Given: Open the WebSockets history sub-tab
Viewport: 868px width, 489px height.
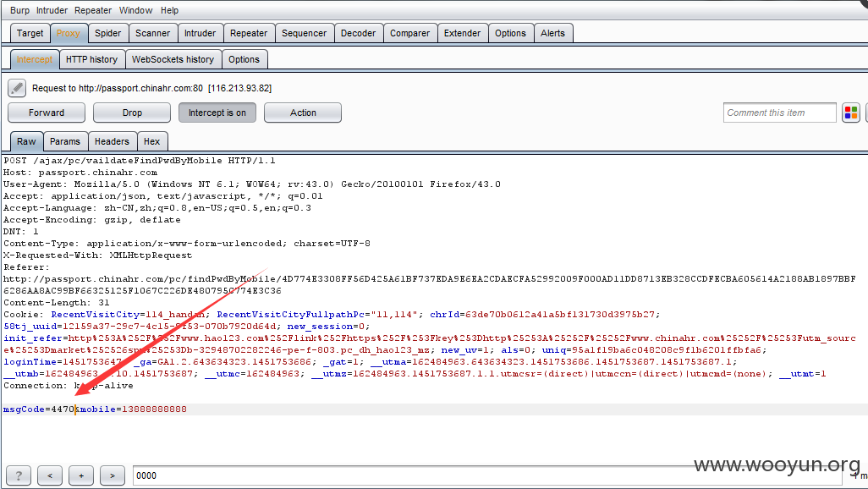Looking at the screenshot, I should [173, 59].
